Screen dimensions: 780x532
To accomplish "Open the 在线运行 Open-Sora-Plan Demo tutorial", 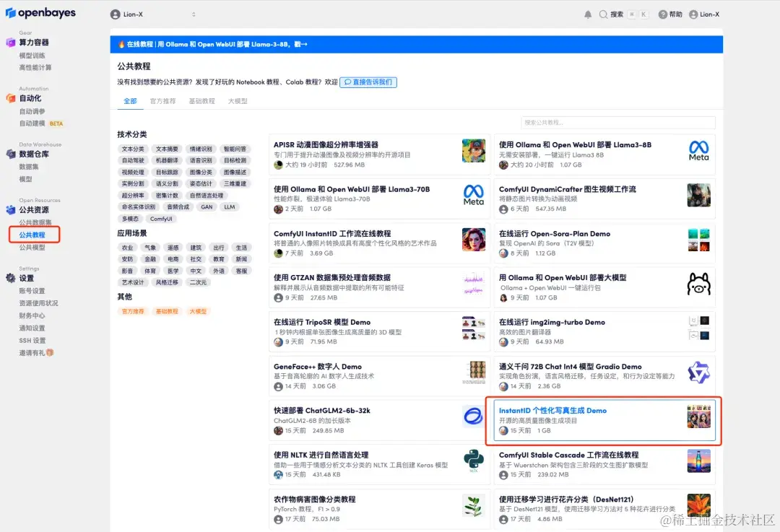I will [554, 234].
